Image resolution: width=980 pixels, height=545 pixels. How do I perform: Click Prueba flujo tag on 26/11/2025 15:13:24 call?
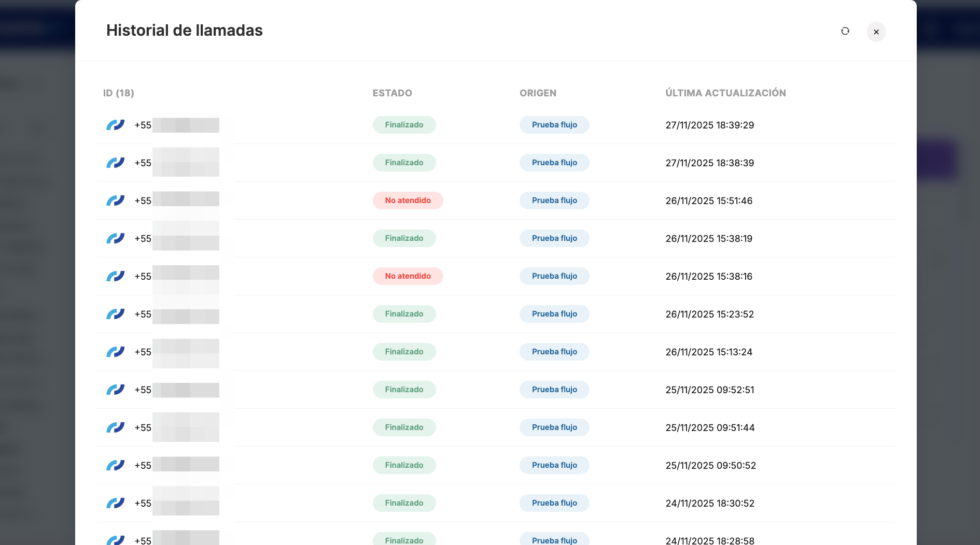[x=554, y=352]
